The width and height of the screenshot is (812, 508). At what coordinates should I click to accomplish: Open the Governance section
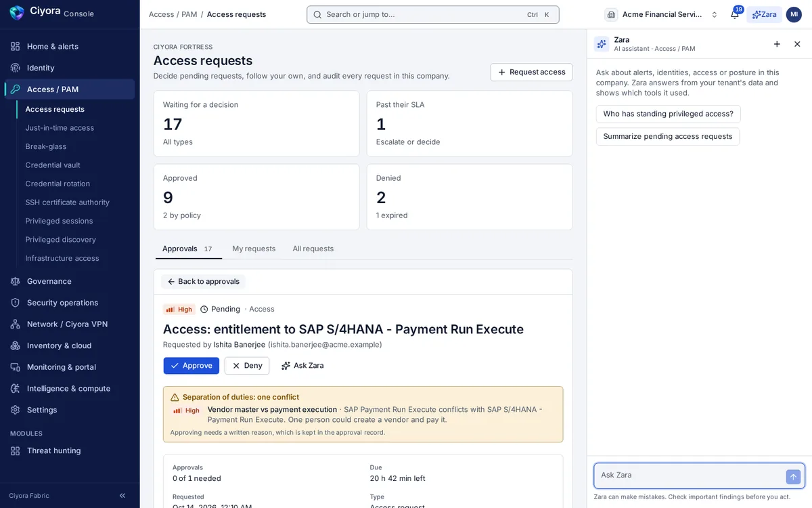coord(70,281)
